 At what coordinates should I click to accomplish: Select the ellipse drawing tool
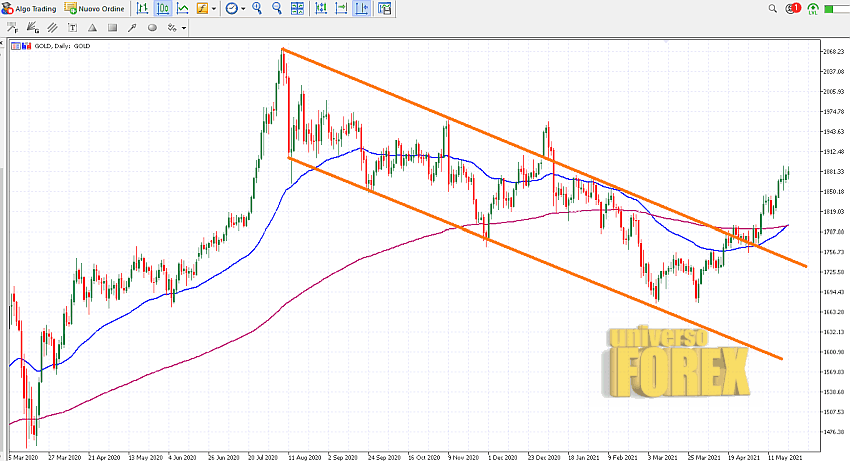point(152,28)
